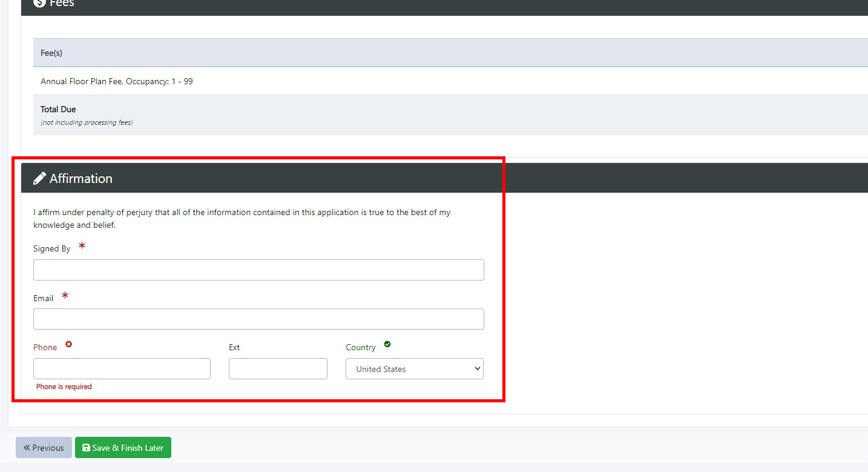Click the Ext extension field
This screenshot has height=472, width=868.
(x=278, y=369)
